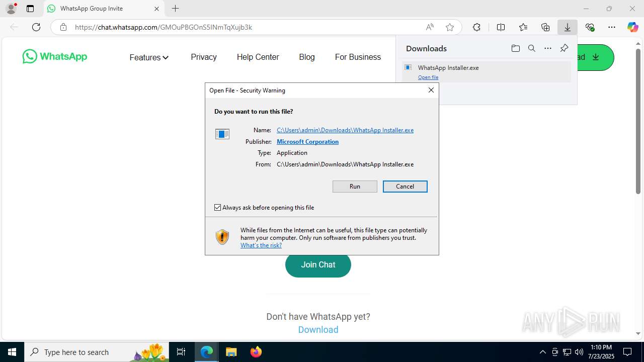Open Browser essentials icon
The width and height of the screenshot is (644, 362).
(590, 27)
